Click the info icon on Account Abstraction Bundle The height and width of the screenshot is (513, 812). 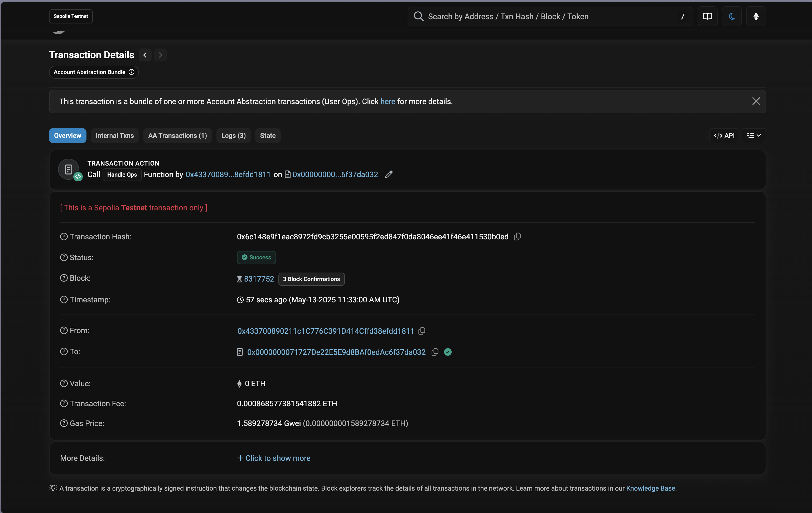131,72
